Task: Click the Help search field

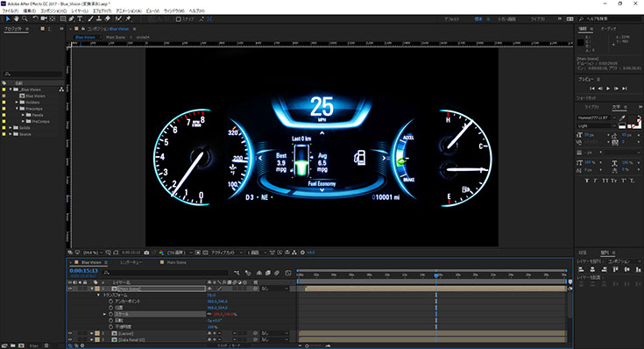Action: 611,19
